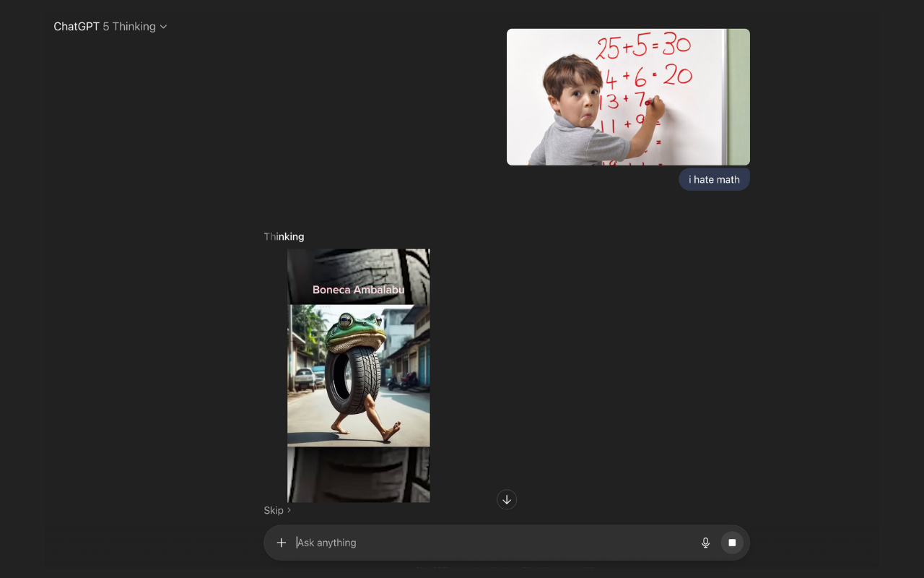
Task: Open the ChatGPT model picker title
Action: pyautogui.click(x=77, y=27)
